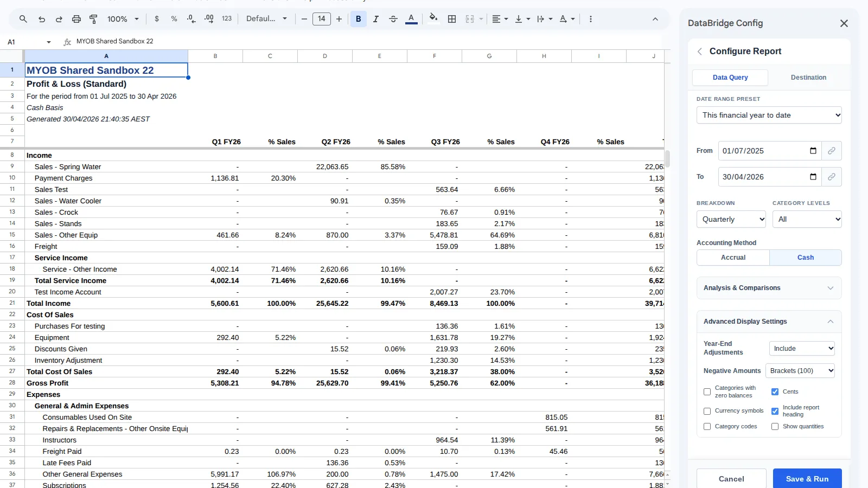This screenshot has width=868, height=488.
Task: Collapse Advanced Display Settings section
Action: click(x=769, y=322)
